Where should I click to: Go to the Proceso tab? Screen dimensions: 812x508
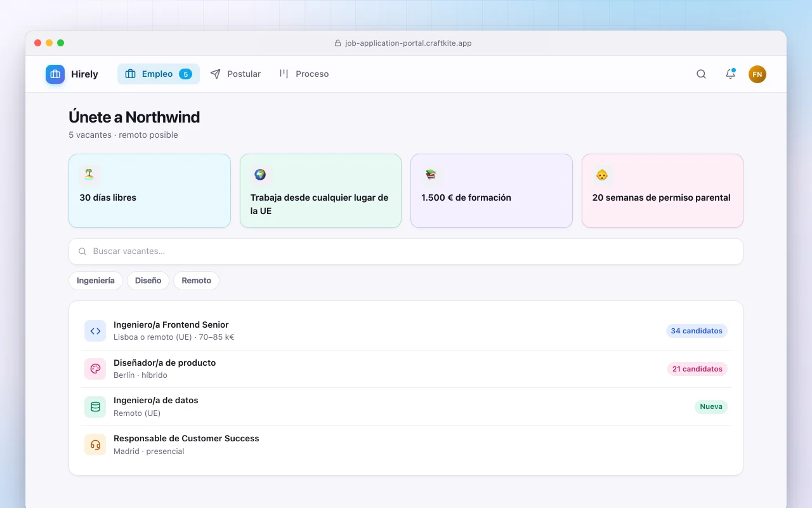(304, 74)
